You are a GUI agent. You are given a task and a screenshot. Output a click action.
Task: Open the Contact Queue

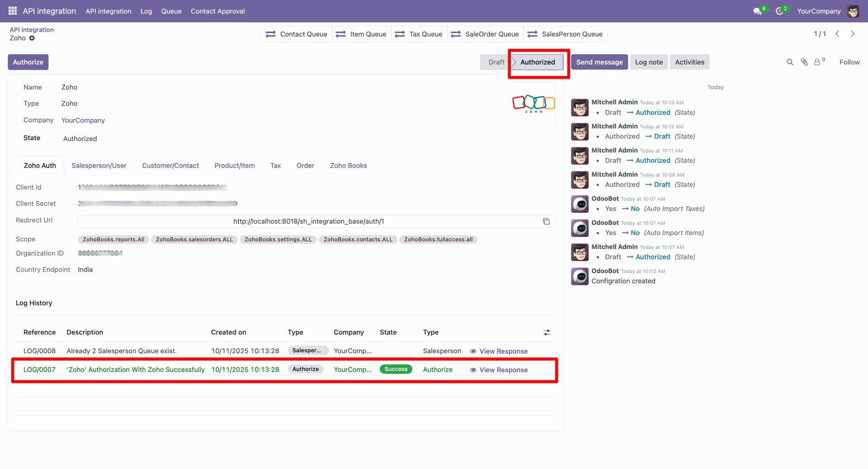click(x=297, y=34)
